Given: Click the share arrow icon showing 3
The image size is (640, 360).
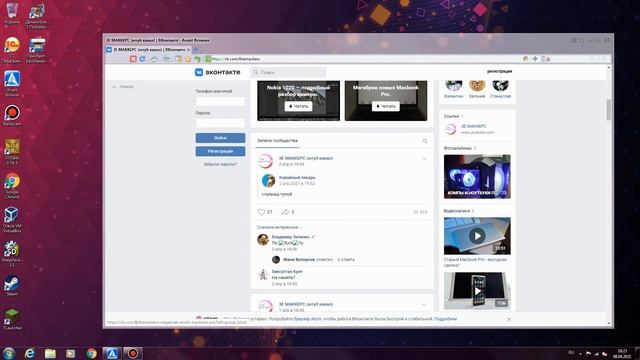Looking at the screenshot, I should pos(285,211).
